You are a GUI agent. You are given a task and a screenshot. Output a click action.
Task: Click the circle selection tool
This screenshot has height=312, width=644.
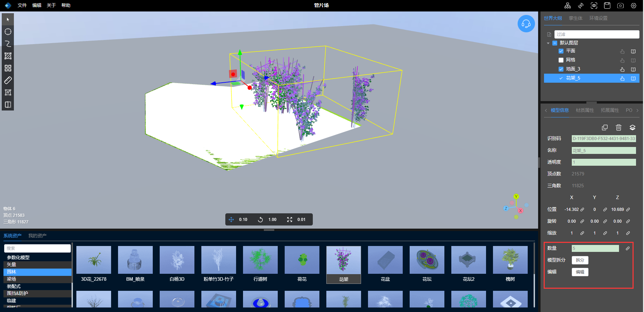point(8,32)
